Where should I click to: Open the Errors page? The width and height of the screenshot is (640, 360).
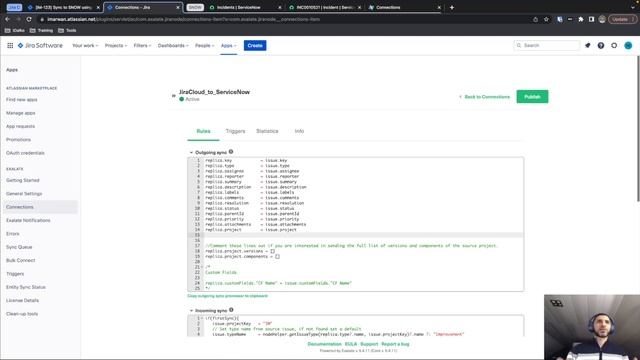pos(13,234)
